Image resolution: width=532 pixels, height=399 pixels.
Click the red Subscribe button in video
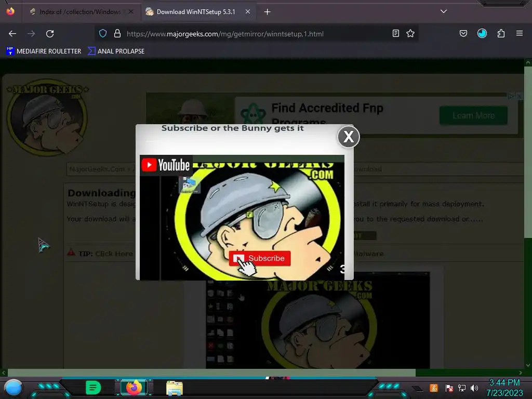[x=260, y=258]
